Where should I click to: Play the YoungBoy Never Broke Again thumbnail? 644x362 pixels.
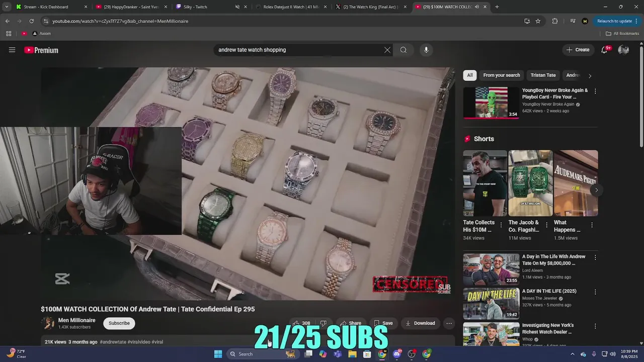(x=491, y=103)
